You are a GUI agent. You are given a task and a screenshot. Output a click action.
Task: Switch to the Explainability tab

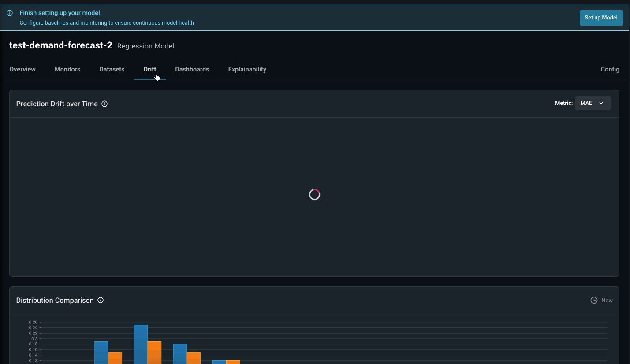[247, 69]
